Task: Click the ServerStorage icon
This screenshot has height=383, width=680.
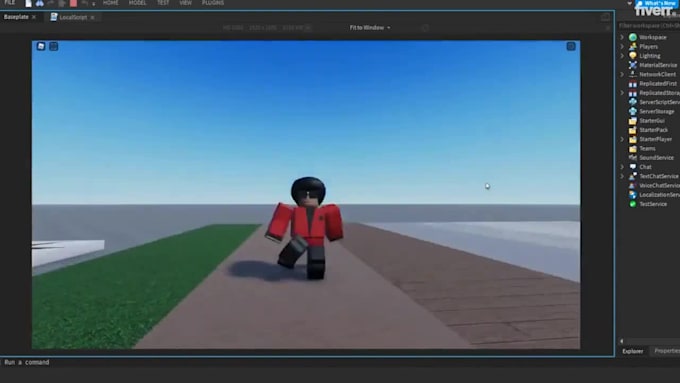Action: [633, 111]
